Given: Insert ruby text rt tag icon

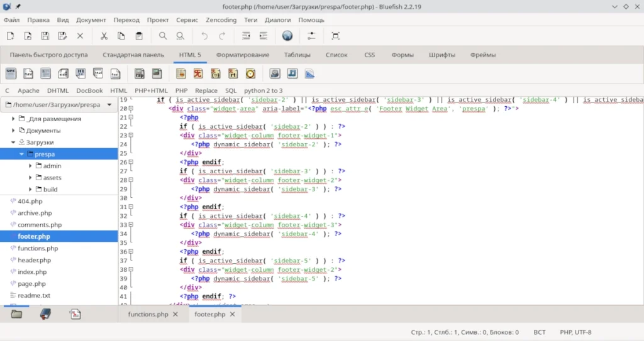Looking at the screenshot, I should point(233,73).
